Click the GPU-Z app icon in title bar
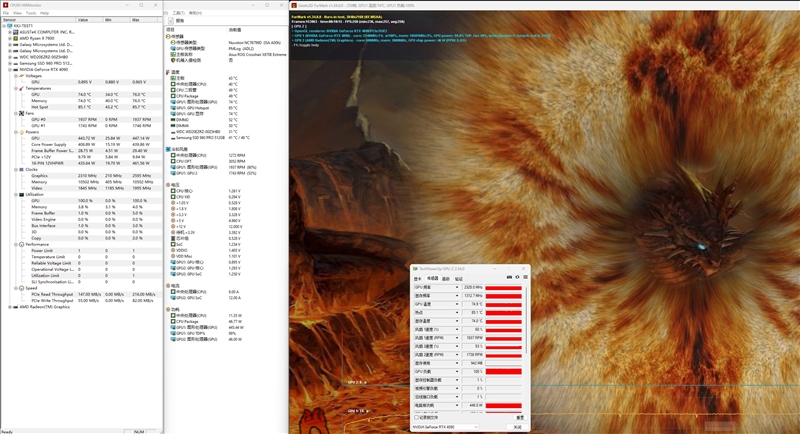The image size is (800, 434). click(415, 269)
